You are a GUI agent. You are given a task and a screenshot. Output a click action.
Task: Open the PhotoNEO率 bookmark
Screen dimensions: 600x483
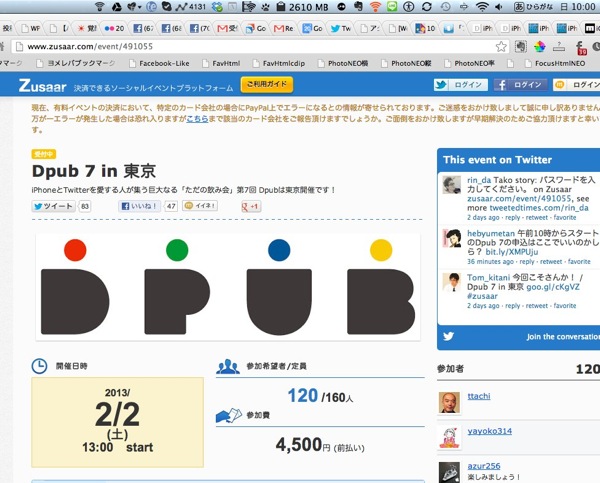coord(470,64)
